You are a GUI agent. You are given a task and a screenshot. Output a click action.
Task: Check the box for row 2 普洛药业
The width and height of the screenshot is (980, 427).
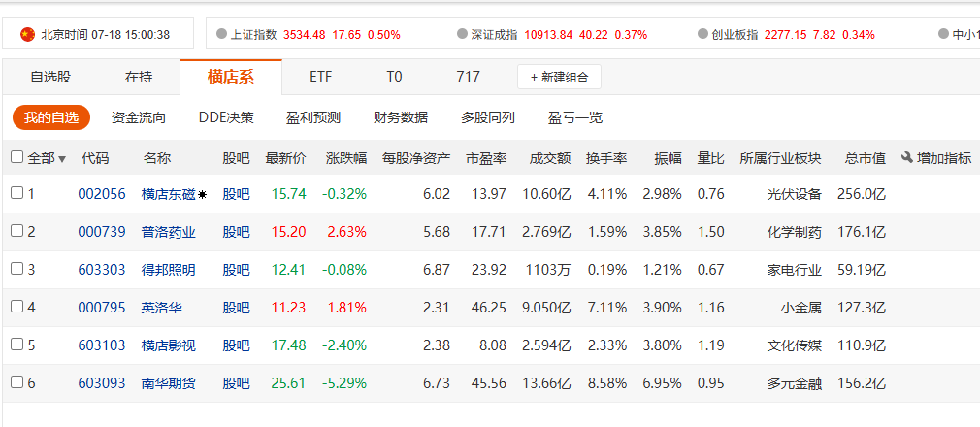[x=16, y=231]
